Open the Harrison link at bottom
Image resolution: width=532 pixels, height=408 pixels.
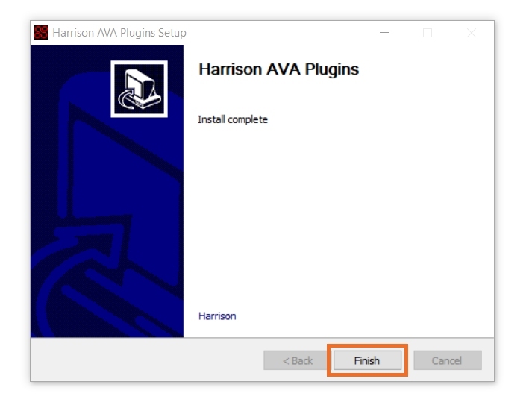click(217, 316)
